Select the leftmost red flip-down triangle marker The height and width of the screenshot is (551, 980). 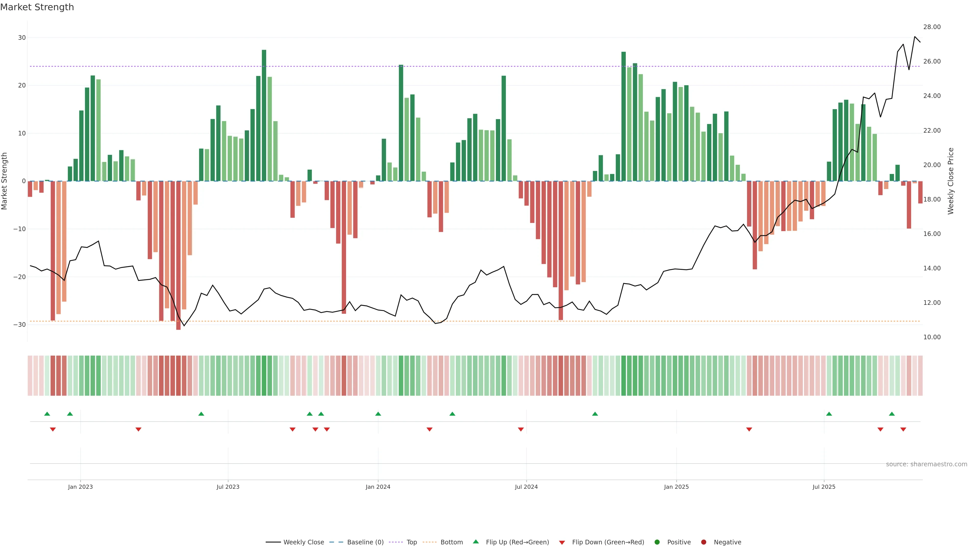click(53, 429)
